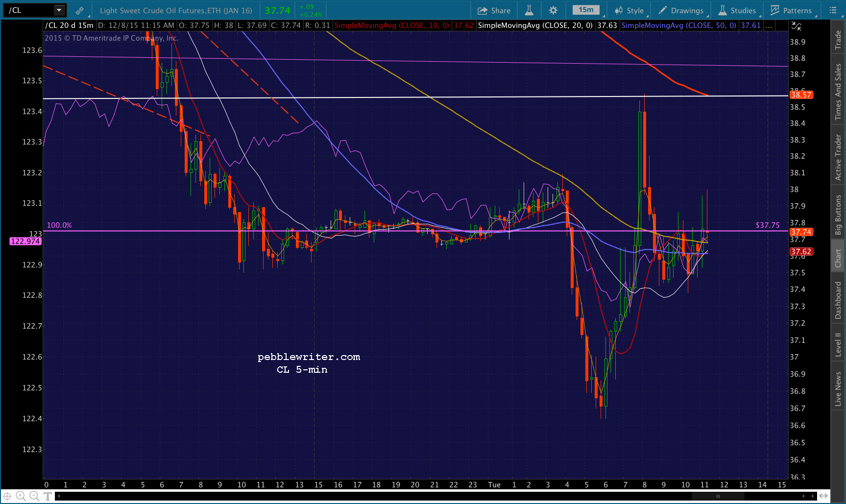
Task: Click the 37.62 price bubble on axis
Action: 801,252
